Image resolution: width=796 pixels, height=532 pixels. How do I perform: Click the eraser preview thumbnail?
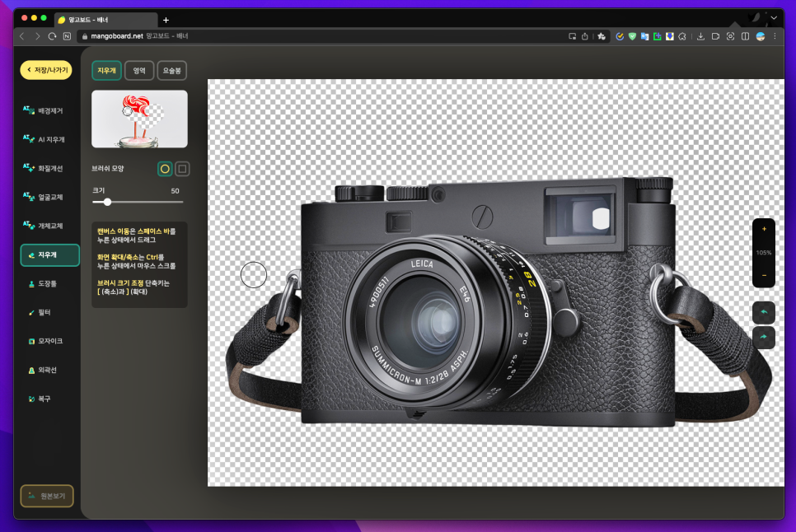[139, 119]
